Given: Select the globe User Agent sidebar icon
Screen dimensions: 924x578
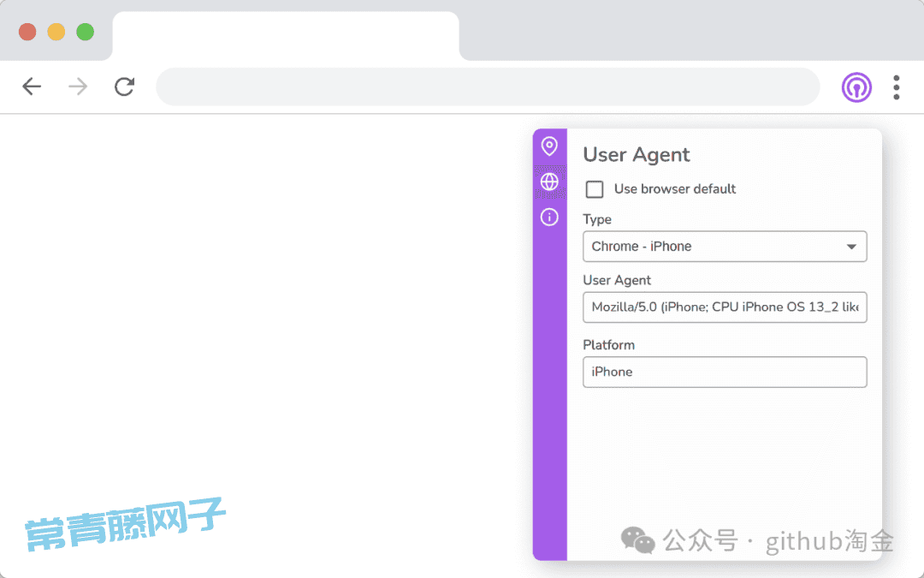Looking at the screenshot, I should (x=549, y=182).
